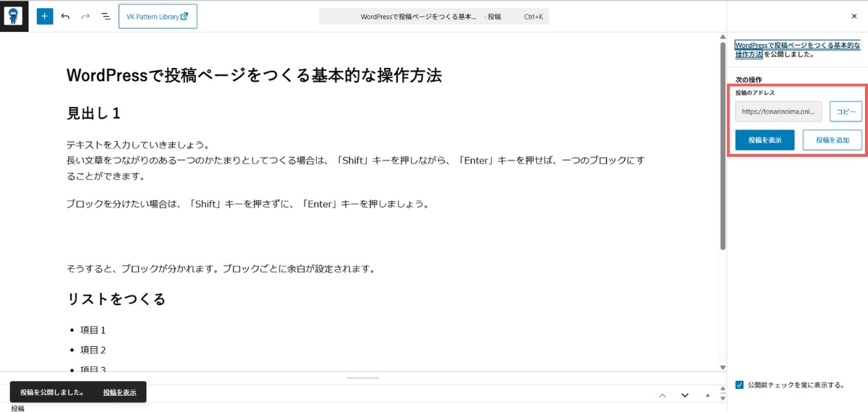This screenshot has height=412, width=868.
Task: Select the post address URL field
Action: (x=779, y=112)
